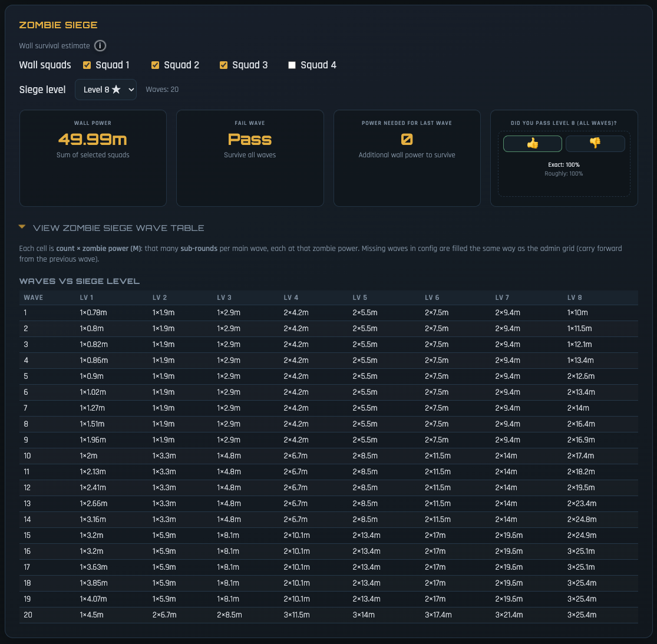Select the LV 1 column header
The width and height of the screenshot is (657, 644).
[x=87, y=298]
